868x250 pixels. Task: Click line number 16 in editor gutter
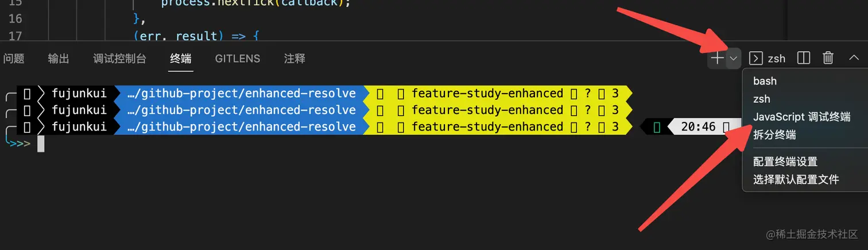pyautogui.click(x=15, y=19)
